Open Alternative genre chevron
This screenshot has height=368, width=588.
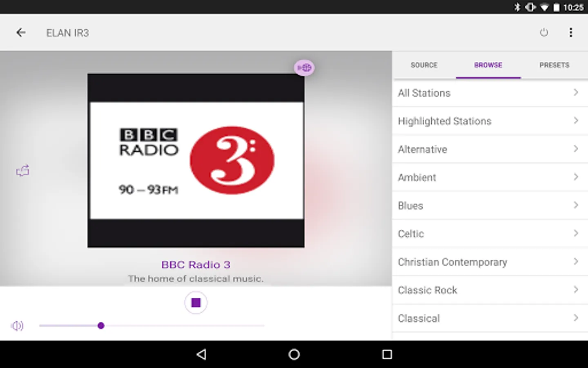point(576,149)
